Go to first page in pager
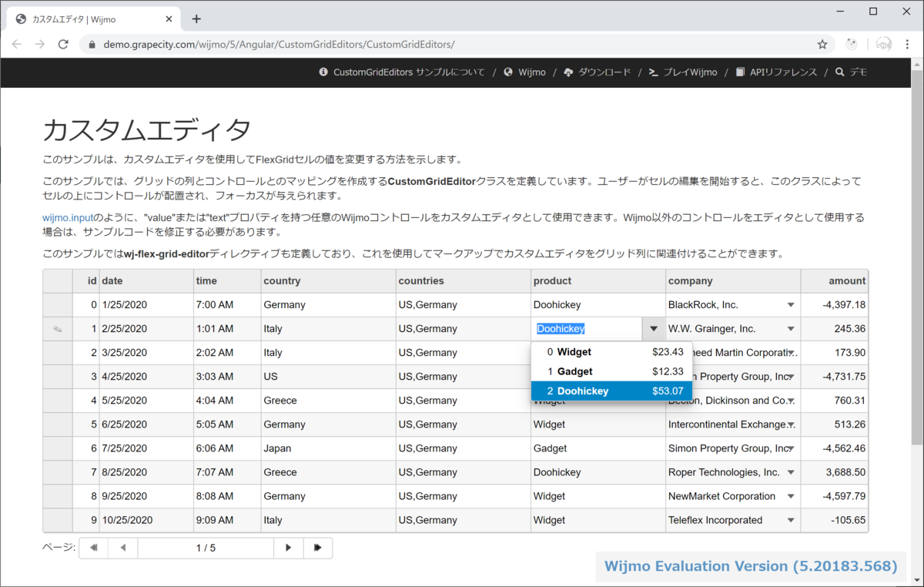 pyautogui.click(x=94, y=548)
